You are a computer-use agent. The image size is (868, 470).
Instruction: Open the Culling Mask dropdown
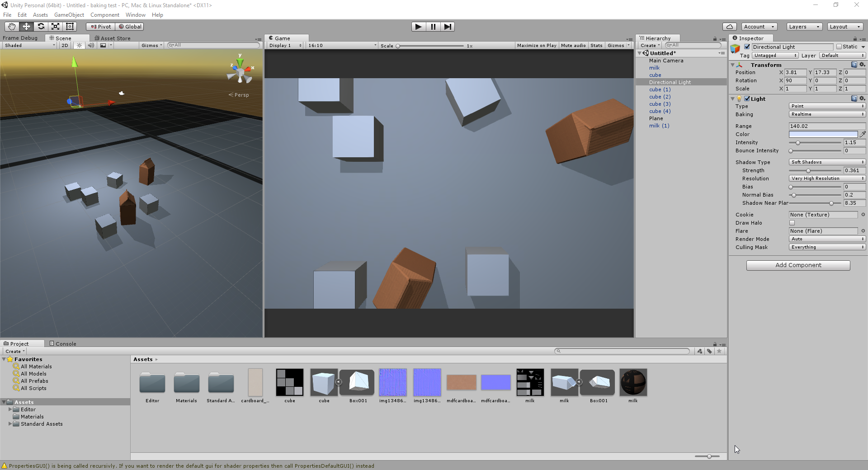pyautogui.click(x=827, y=247)
